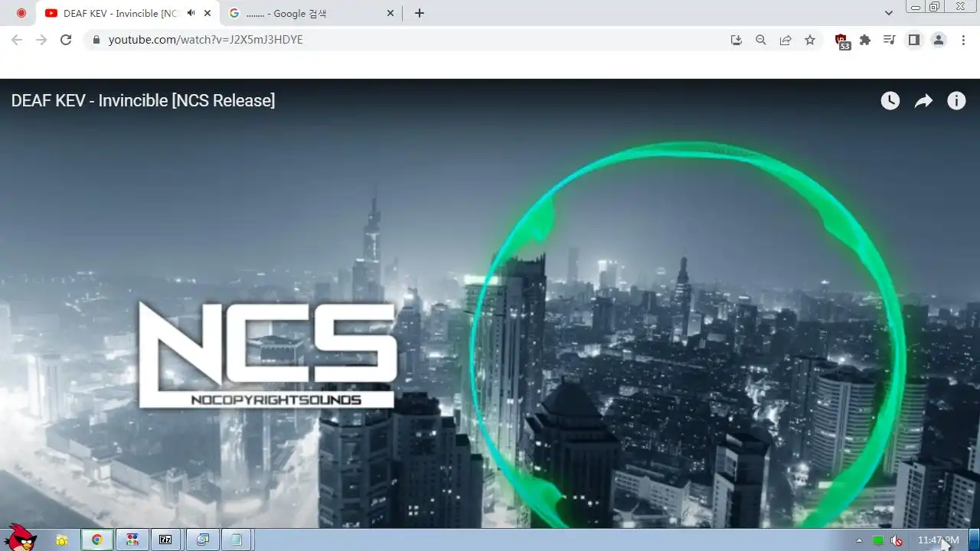This screenshot has height=551, width=980.
Task: Reload the YouTube page
Action: (x=66, y=40)
